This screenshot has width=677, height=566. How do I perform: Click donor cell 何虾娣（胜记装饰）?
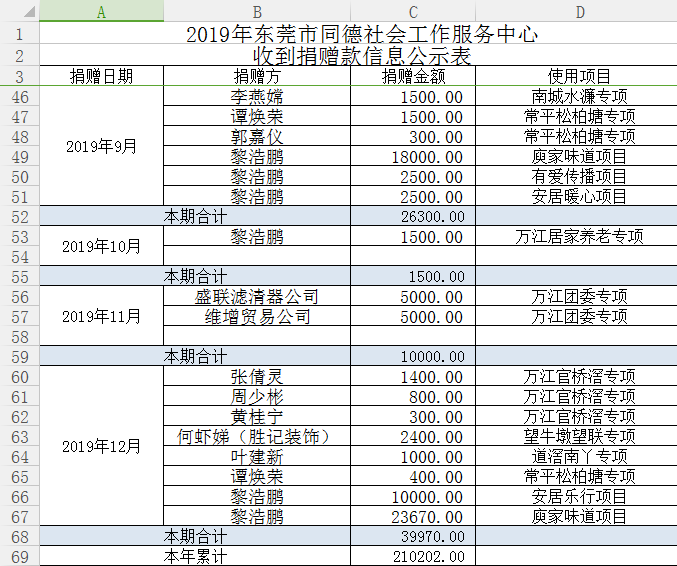(257, 436)
